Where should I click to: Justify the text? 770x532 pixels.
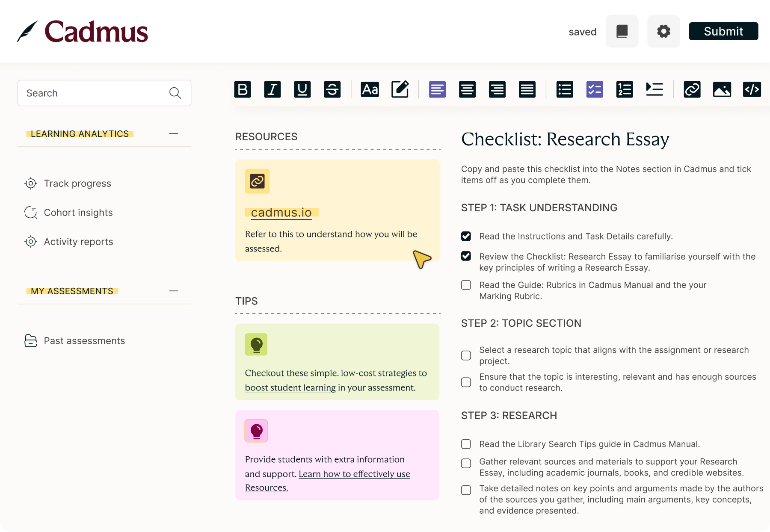tap(527, 89)
